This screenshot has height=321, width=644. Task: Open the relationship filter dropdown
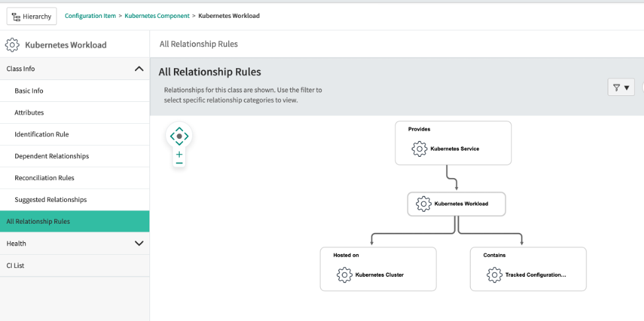(621, 87)
